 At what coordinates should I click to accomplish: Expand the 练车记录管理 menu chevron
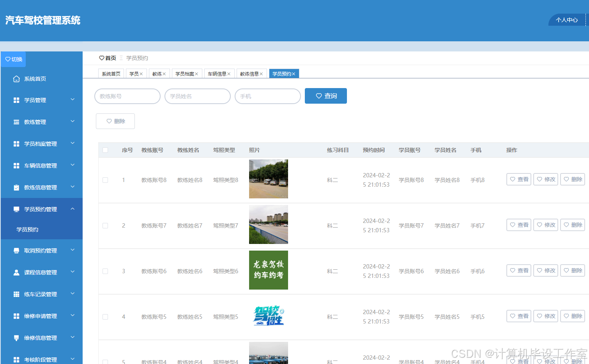[x=73, y=294]
